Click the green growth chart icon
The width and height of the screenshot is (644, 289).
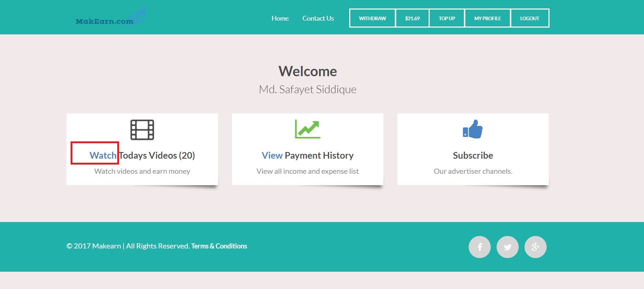tap(308, 129)
